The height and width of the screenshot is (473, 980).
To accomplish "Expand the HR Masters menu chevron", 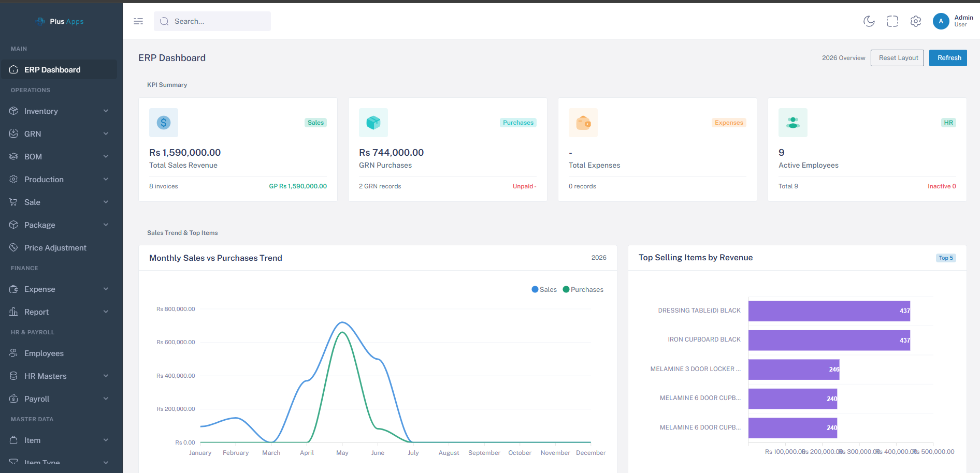I will point(106,376).
